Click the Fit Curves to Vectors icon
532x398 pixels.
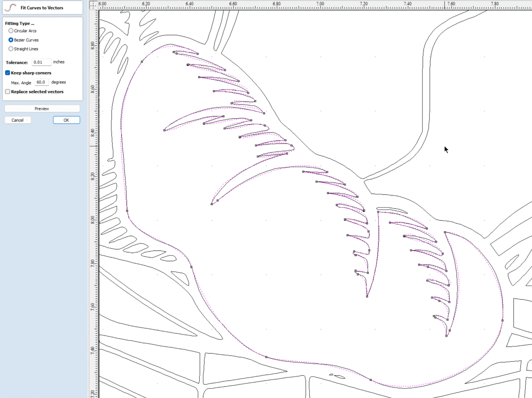tap(10, 7)
